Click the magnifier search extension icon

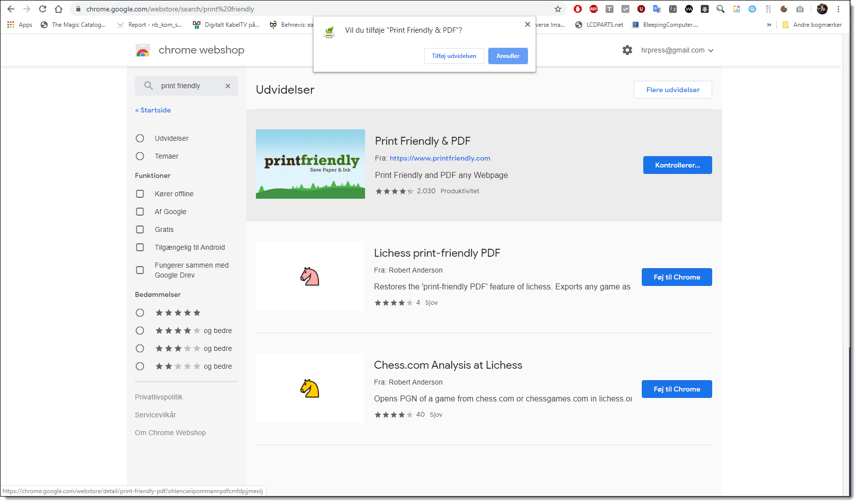tap(721, 9)
